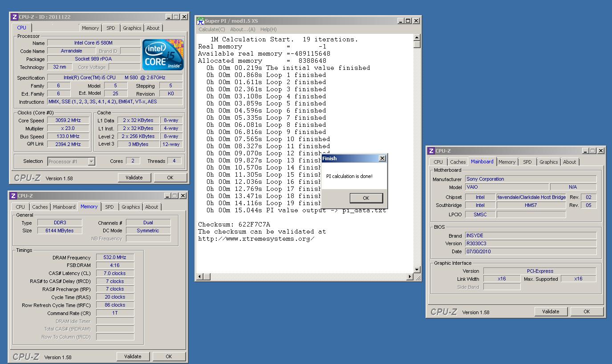Click Validate in CPU-Z Mainboard window
Image resolution: width=612 pixels, height=364 pixels.
point(551,311)
